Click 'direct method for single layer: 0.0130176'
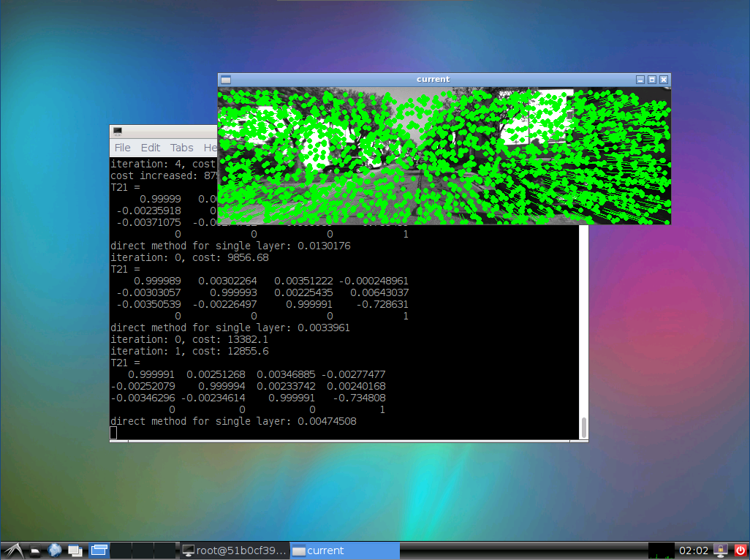750x560 pixels. 230,246
